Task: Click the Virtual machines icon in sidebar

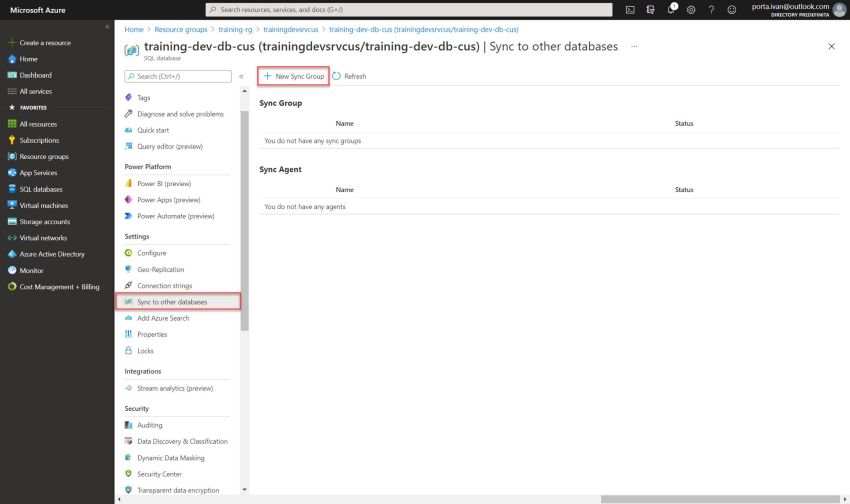Action: click(12, 205)
